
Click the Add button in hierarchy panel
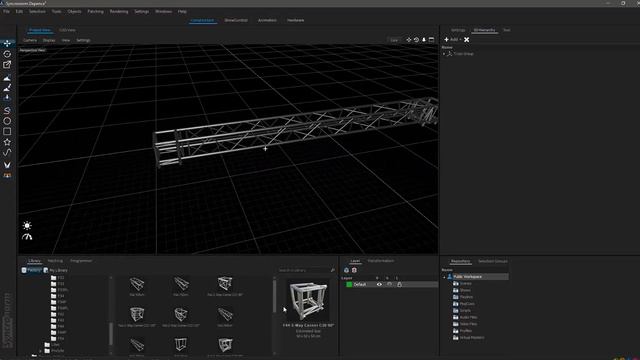tap(451, 40)
